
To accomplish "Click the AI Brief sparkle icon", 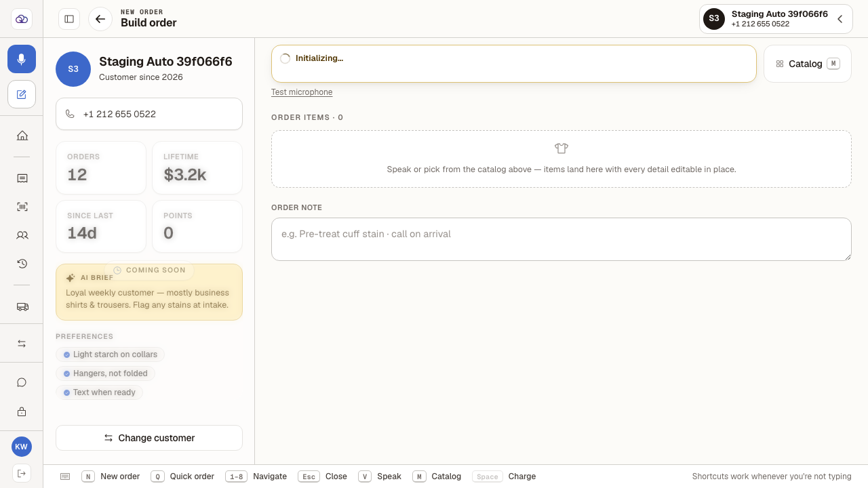I will [71, 278].
